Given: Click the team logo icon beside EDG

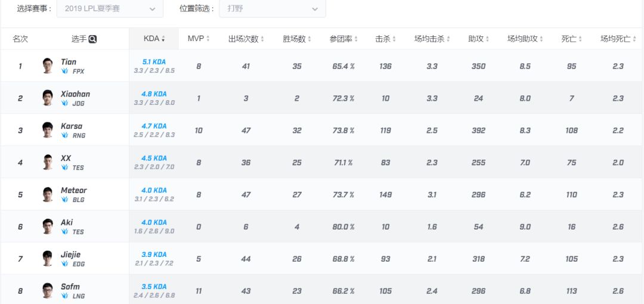Looking at the screenshot, I should [64, 263].
